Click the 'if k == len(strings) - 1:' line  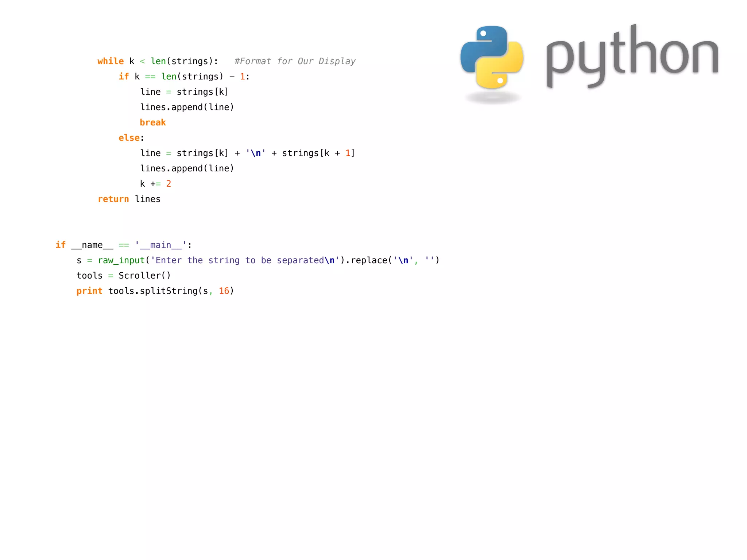(x=184, y=77)
